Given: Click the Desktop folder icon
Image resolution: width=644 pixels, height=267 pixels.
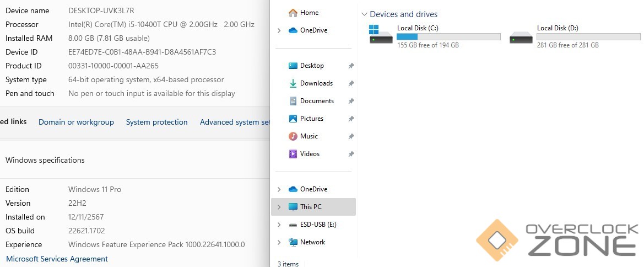Looking at the screenshot, I should [x=293, y=66].
